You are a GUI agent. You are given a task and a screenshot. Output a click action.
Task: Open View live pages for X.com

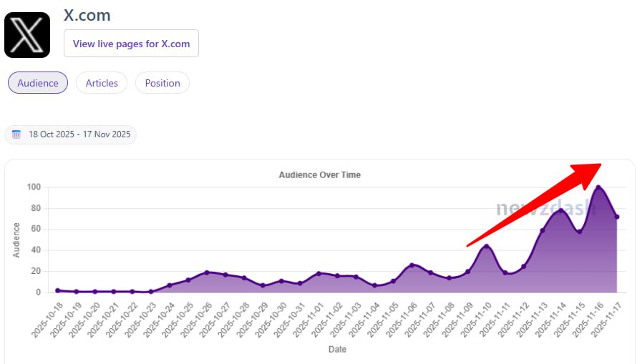click(131, 44)
